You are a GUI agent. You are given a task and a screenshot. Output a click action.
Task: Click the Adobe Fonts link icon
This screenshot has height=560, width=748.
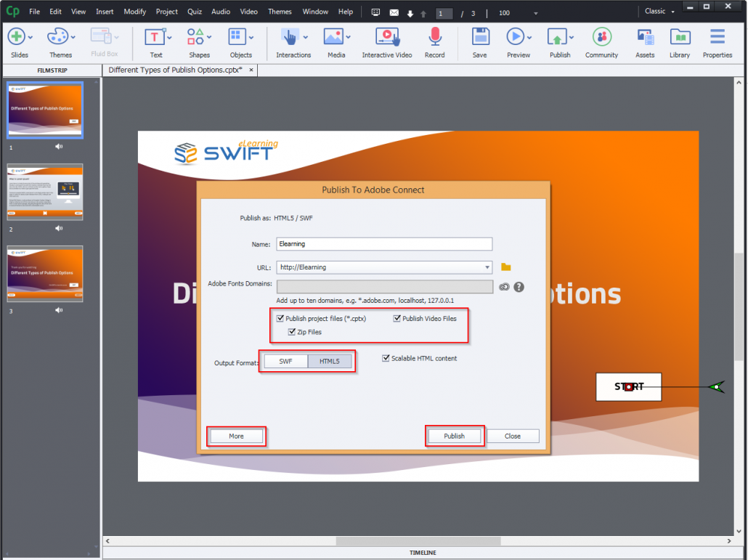[504, 287]
